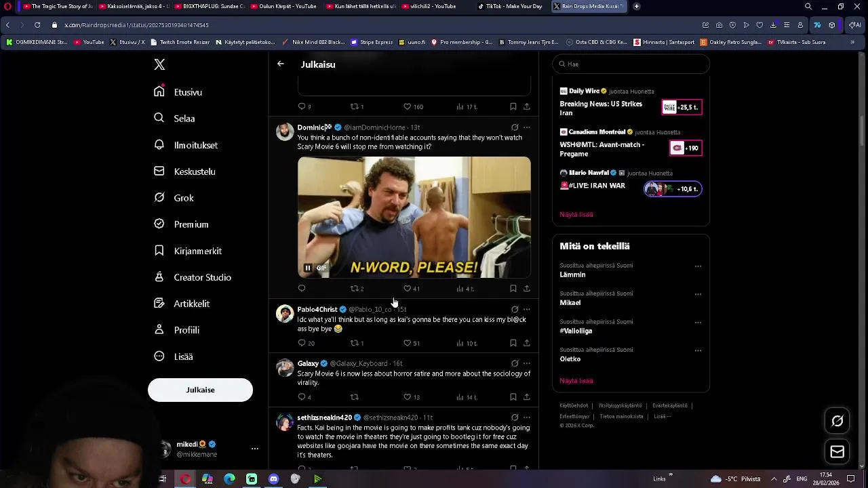
Task: Go back with the Julkaisu arrow
Action: (281, 64)
